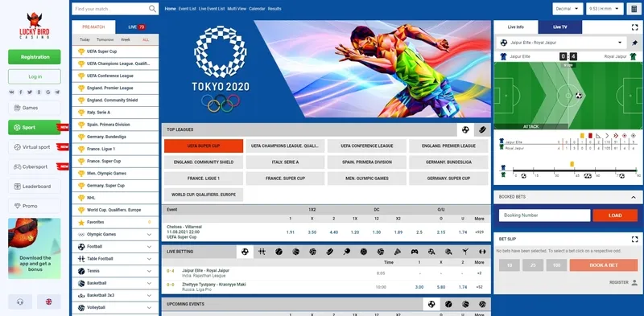
Task: Click the UK flag language icon
Action: point(49,302)
